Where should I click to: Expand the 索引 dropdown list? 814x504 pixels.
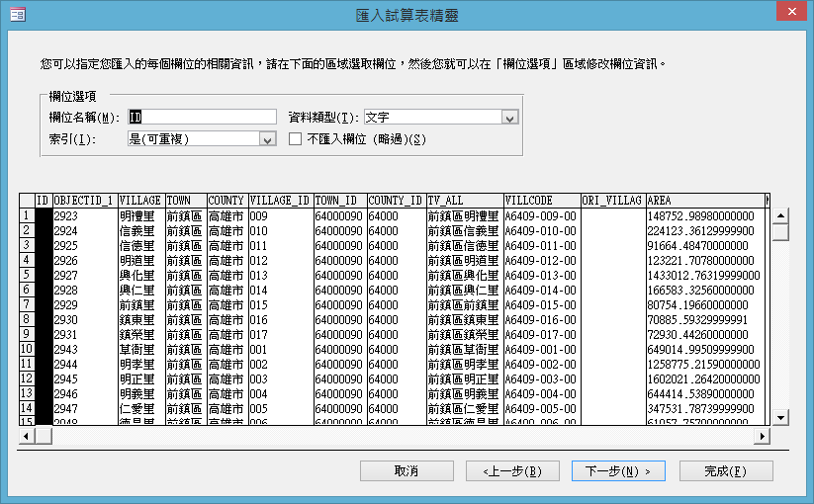coord(266,139)
